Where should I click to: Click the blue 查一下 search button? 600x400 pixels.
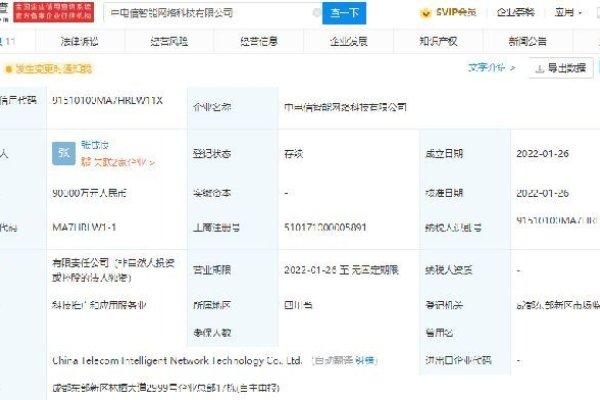coord(344,13)
